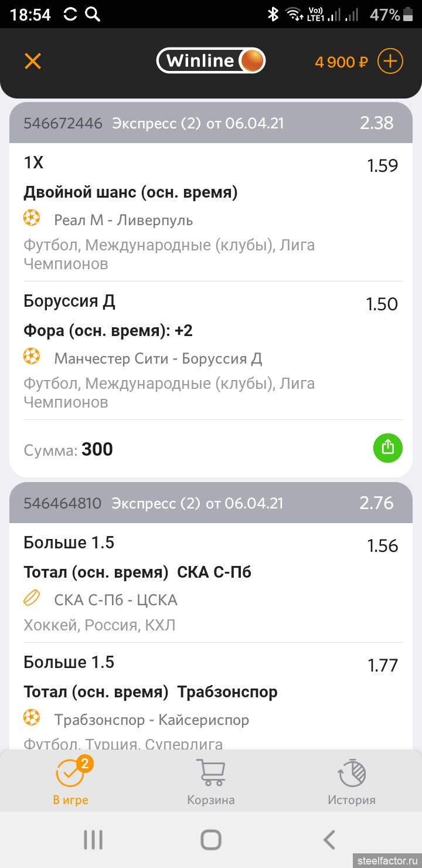Tap the hockey icon beside СКА С-Пб

tap(32, 599)
